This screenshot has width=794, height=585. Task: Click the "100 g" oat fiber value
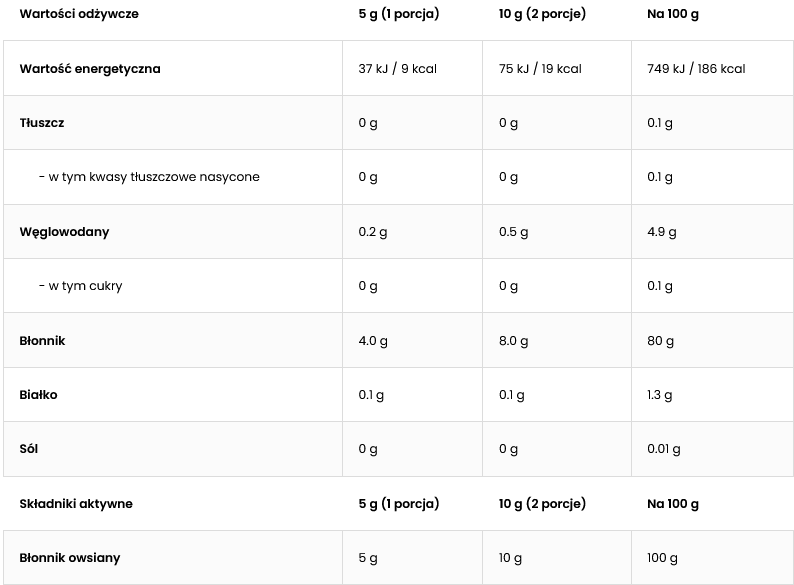[663, 558]
